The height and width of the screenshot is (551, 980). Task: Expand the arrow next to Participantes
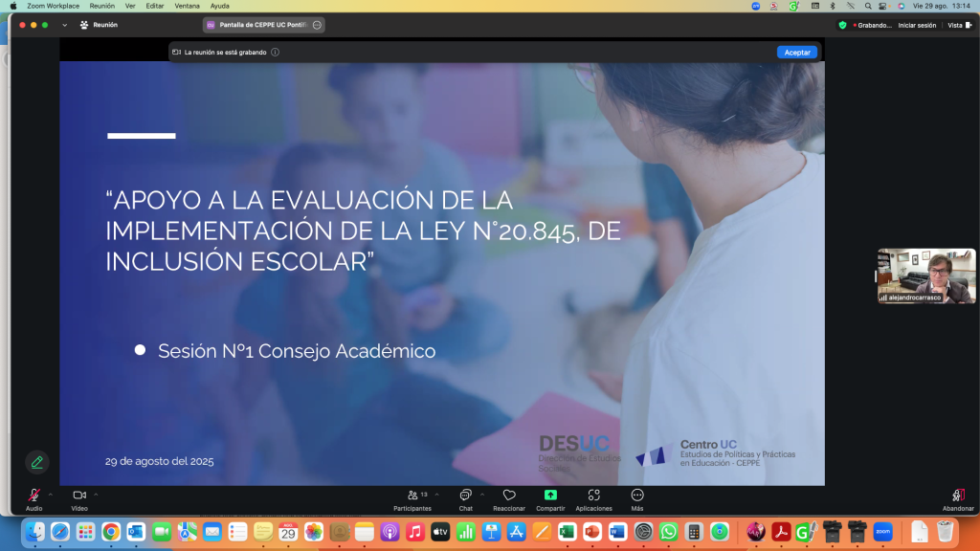point(436,495)
